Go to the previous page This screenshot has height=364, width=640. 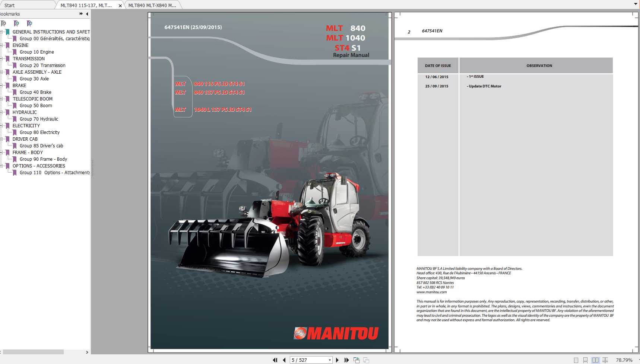[x=284, y=360]
